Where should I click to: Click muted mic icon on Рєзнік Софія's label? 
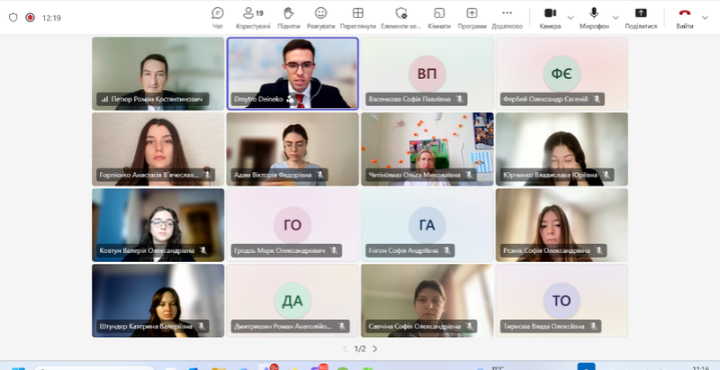tap(599, 251)
